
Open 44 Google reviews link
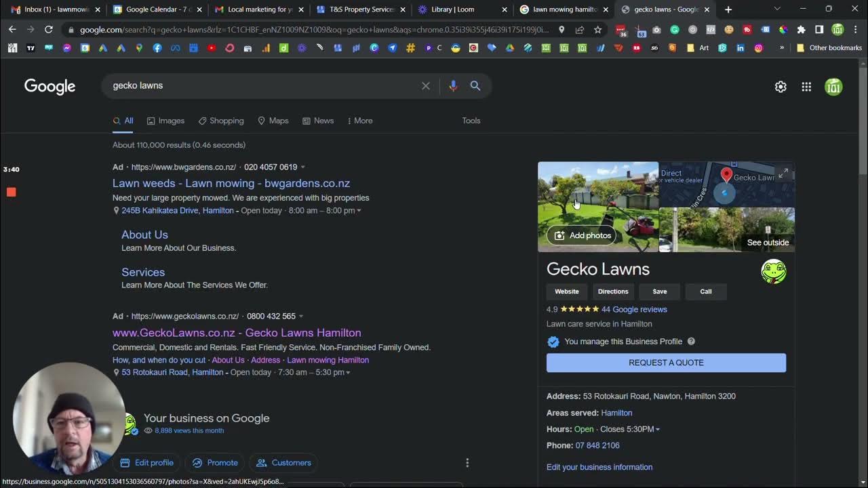click(x=634, y=310)
